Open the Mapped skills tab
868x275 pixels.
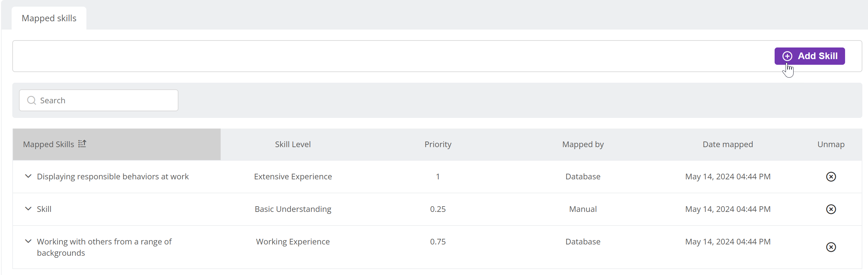[x=49, y=18]
